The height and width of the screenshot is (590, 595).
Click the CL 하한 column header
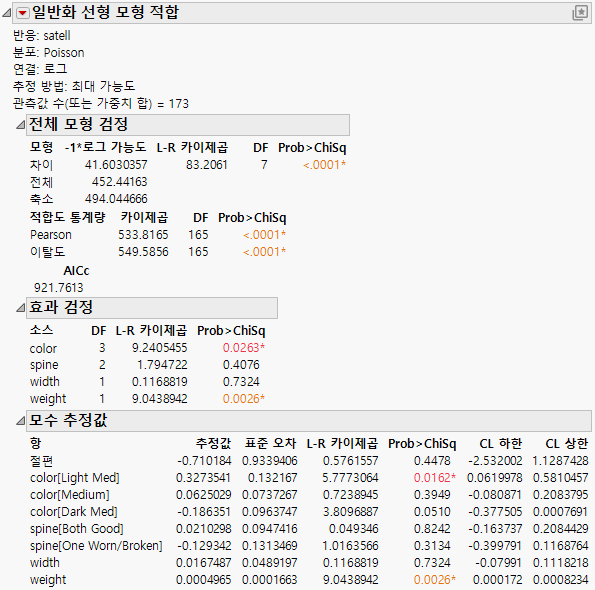[501, 443]
